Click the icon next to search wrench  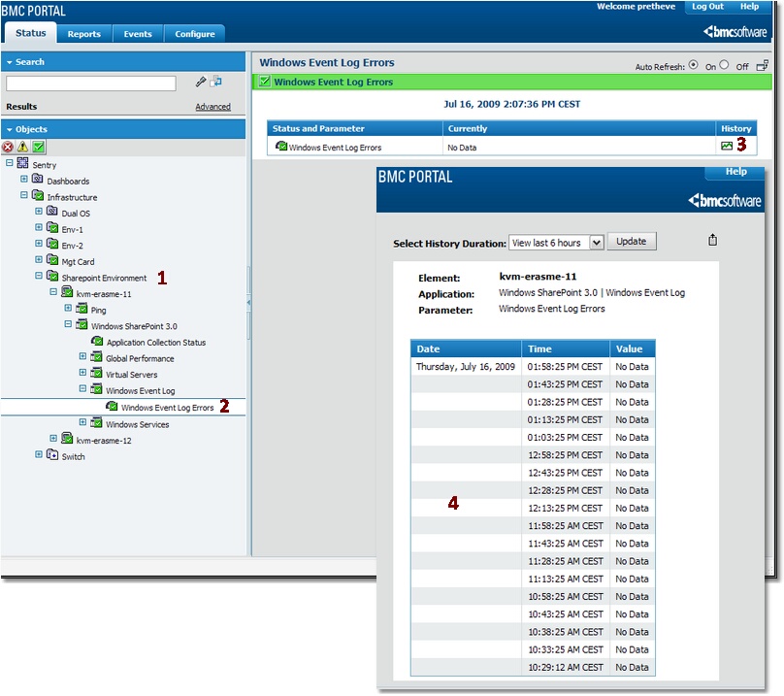[x=216, y=82]
